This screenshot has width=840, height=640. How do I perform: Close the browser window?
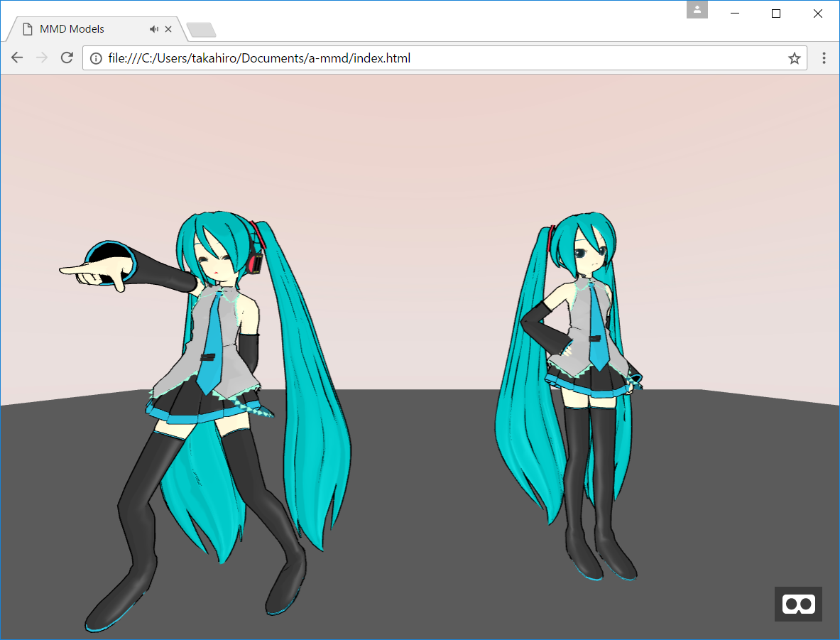tap(817, 13)
